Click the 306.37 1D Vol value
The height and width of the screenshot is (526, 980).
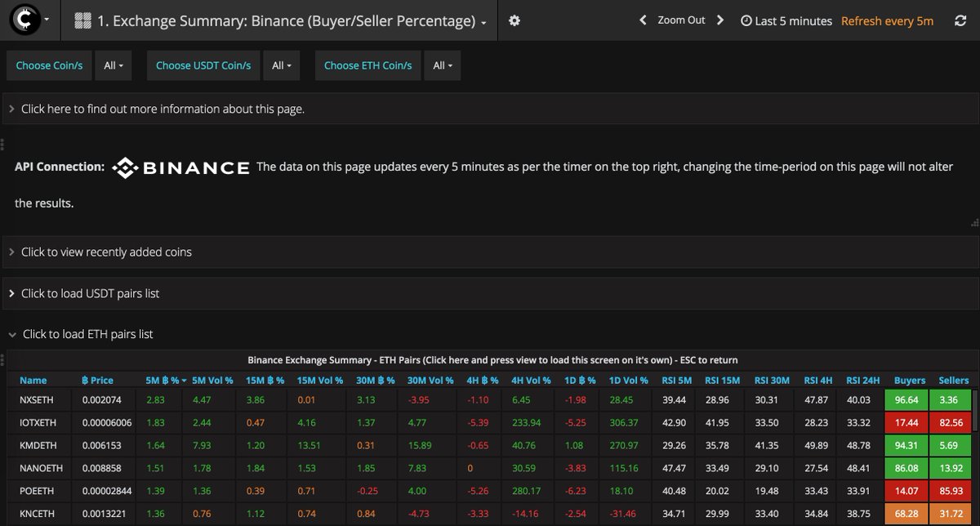625,422
